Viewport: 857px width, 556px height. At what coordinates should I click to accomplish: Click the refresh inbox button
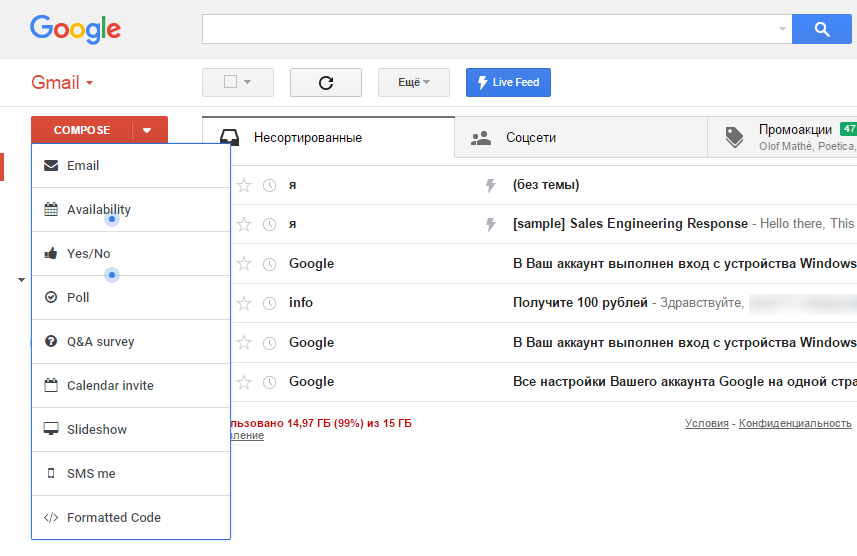(x=326, y=83)
